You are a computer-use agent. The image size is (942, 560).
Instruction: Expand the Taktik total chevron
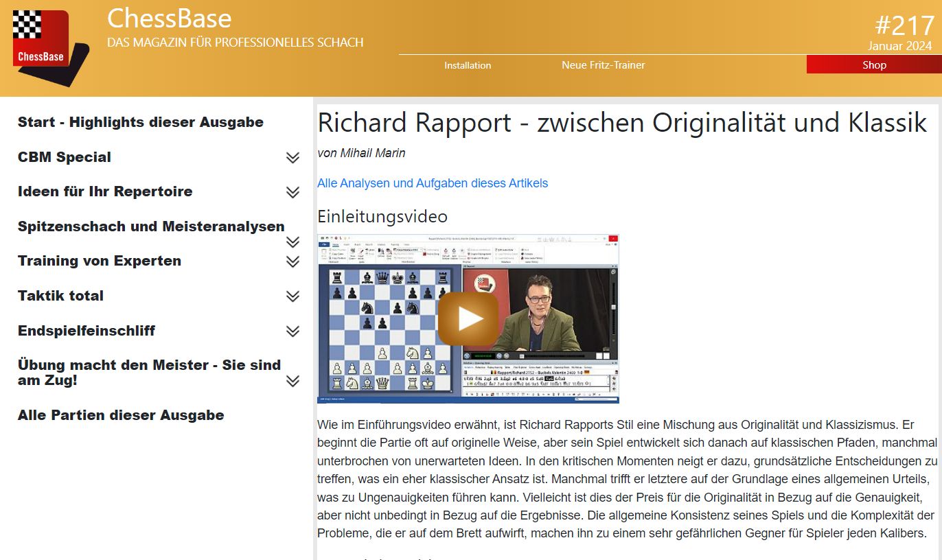pos(292,296)
